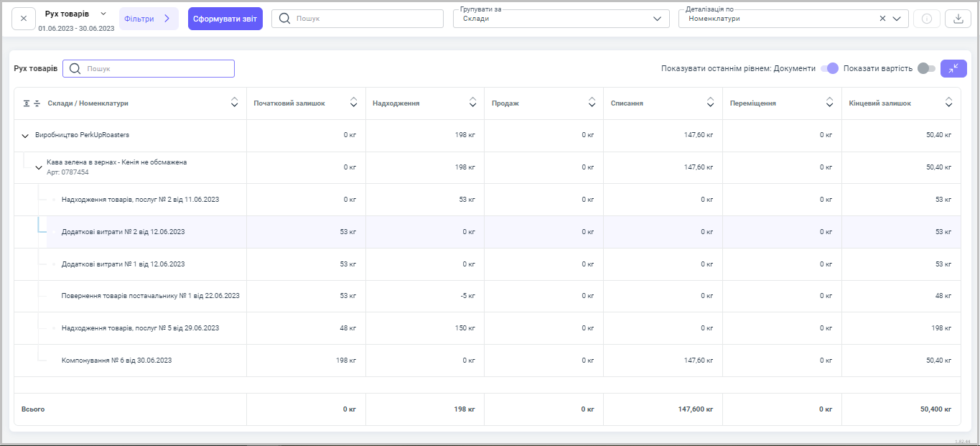The width and height of the screenshot is (980, 446).
Task: Open the Фільтри panel
Action: click(x=148, y=19)
